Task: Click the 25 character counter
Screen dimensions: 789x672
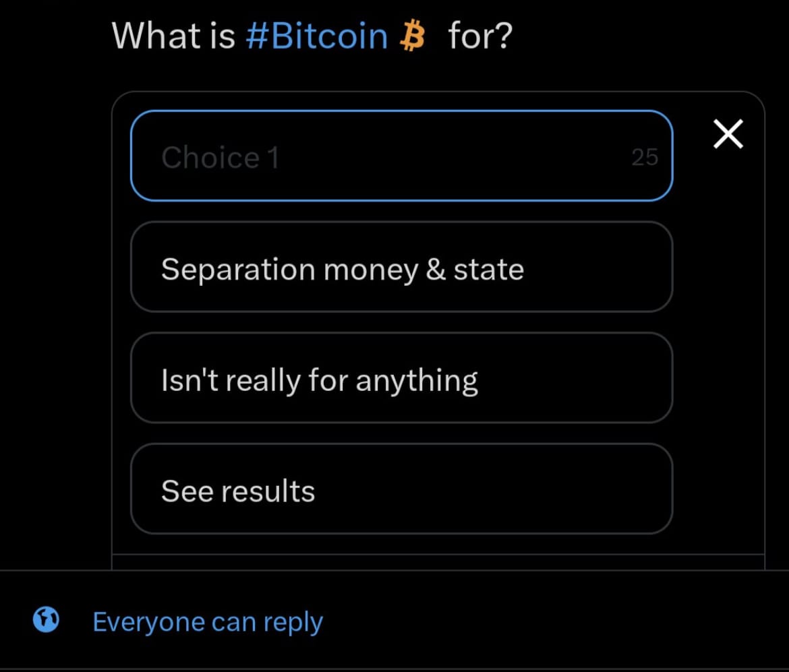Action: [645, 156]
